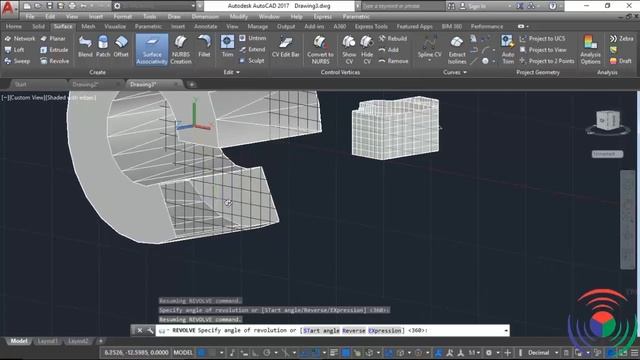The width and height of the screenshot is (640, 360).
Task: Add a new drawing tab with the plus button
Action: pyautogui.click(x=191, y=84)
